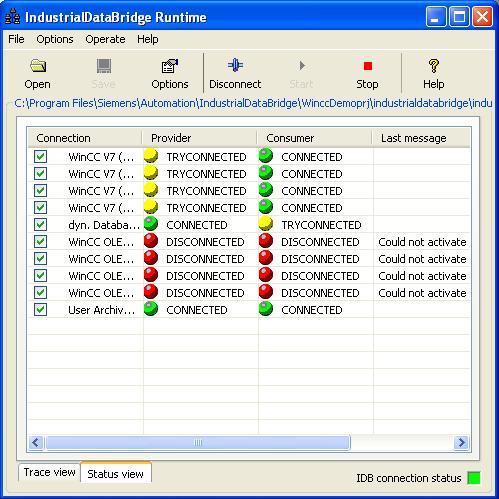Click red Consumer icon in last WinCC OLE row
This screenshot has height=499, width=499.
(x=266, y=292)
